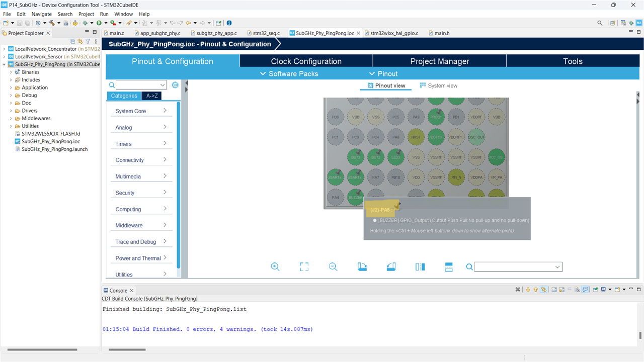Expand the Drivers folder in Project Explorer
The image size is (644, 362).
11,111
